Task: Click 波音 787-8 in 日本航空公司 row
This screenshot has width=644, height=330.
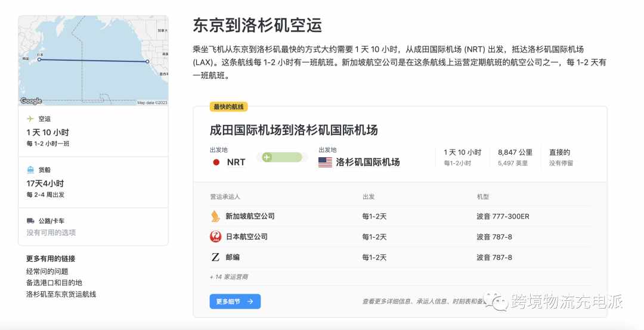Action: click(x=494, y=237)
